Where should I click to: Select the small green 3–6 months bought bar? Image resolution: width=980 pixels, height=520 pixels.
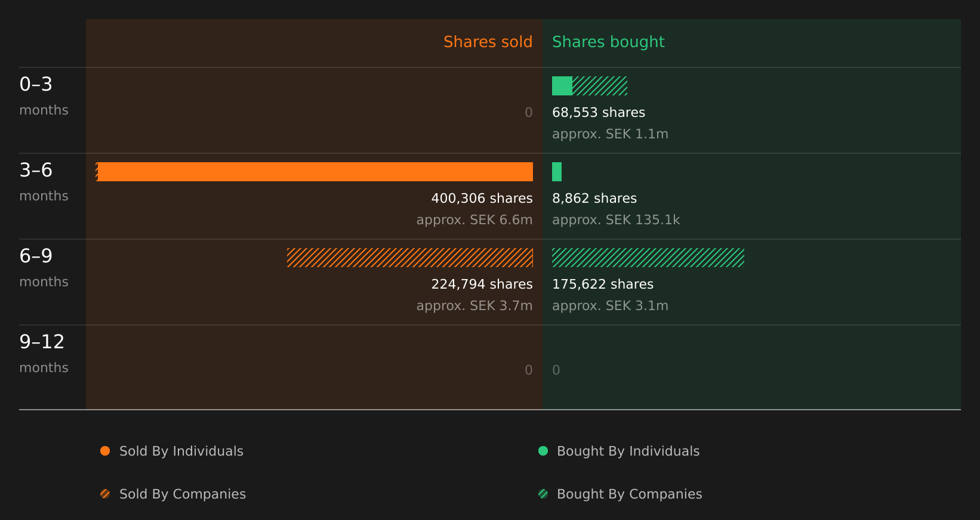[557, 172]
